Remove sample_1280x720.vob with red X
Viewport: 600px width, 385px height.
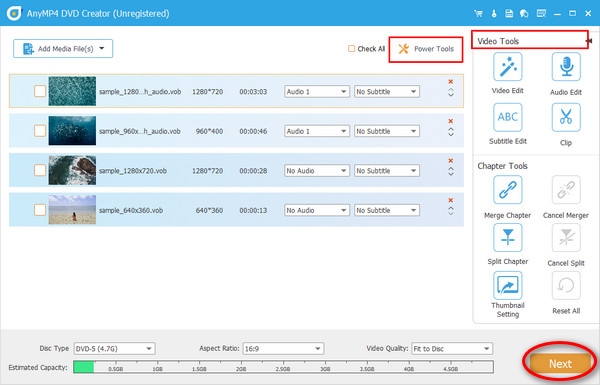pos(451,161)
